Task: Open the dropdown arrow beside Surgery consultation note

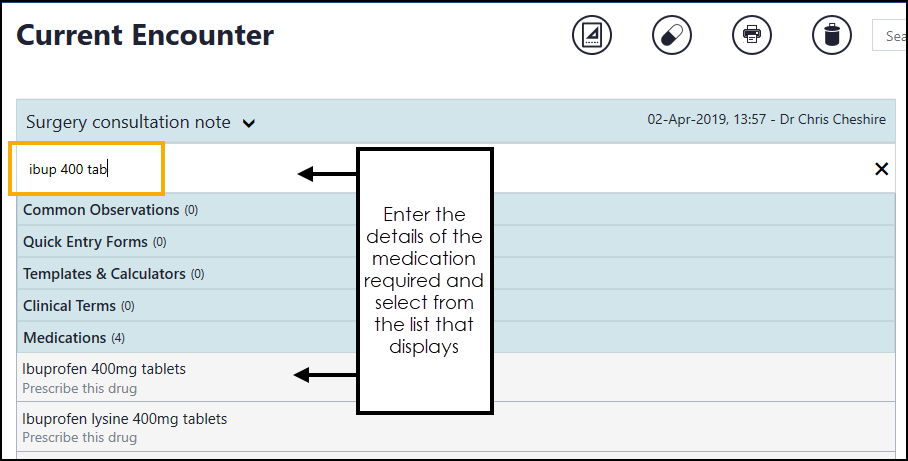Action: click(x=249, y=124)
